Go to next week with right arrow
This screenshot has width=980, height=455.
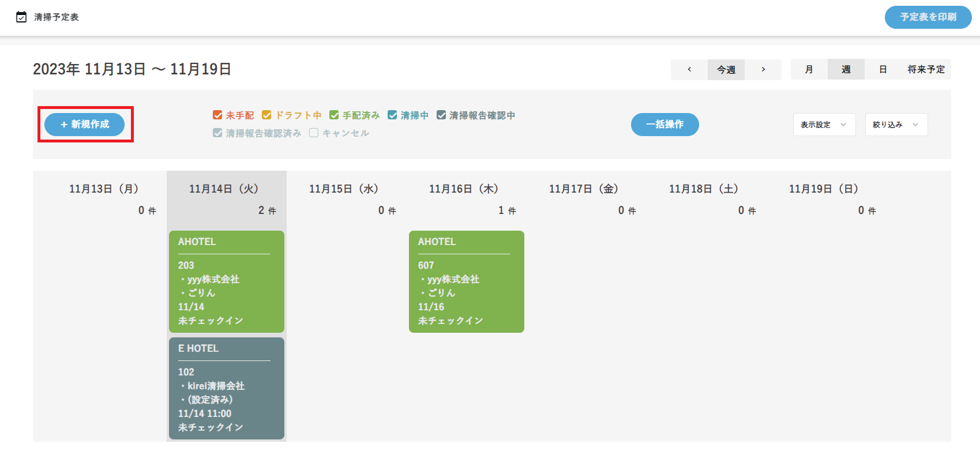[x=763, y=69]
